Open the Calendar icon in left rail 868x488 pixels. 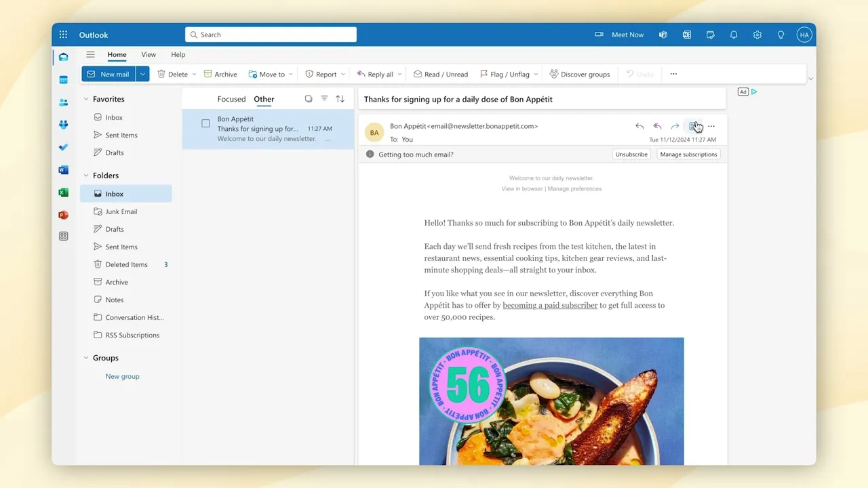click(x=63, y=80)
